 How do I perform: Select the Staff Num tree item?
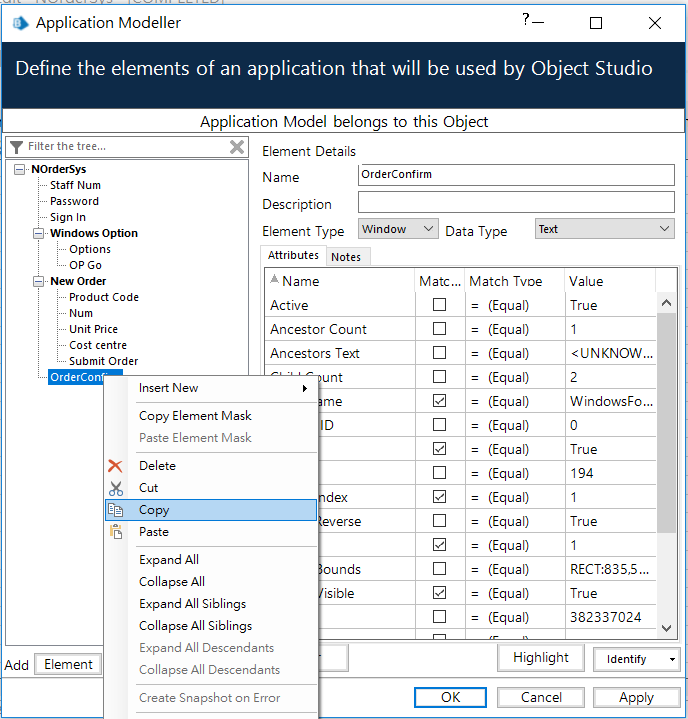[75, 185]
